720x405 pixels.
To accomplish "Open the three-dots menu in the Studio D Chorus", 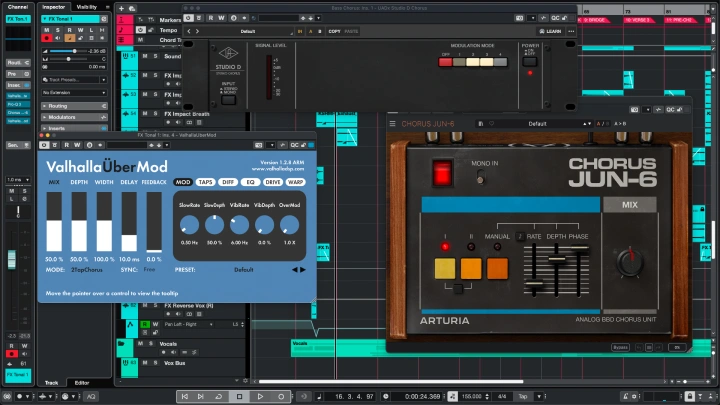I will (571, 31).
